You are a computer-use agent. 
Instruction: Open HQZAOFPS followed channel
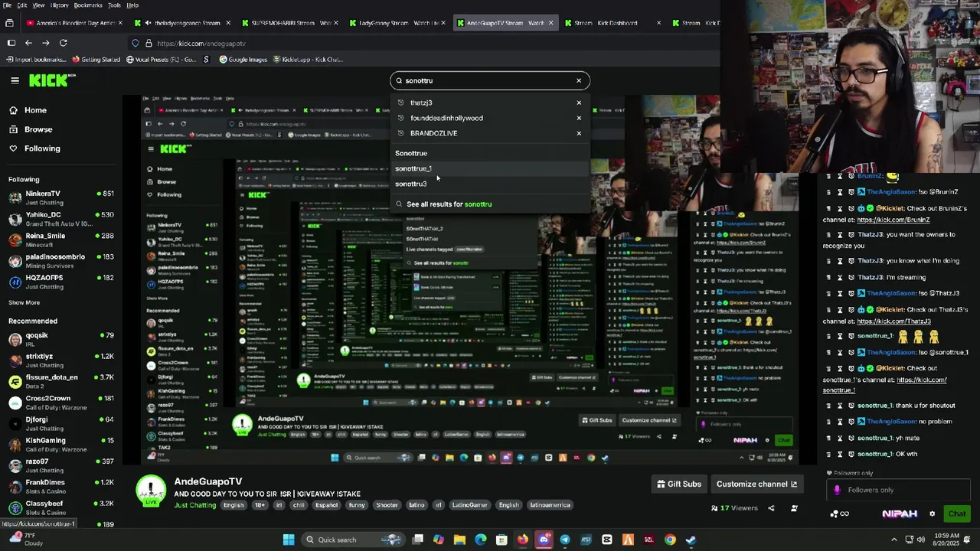(61, 282)
